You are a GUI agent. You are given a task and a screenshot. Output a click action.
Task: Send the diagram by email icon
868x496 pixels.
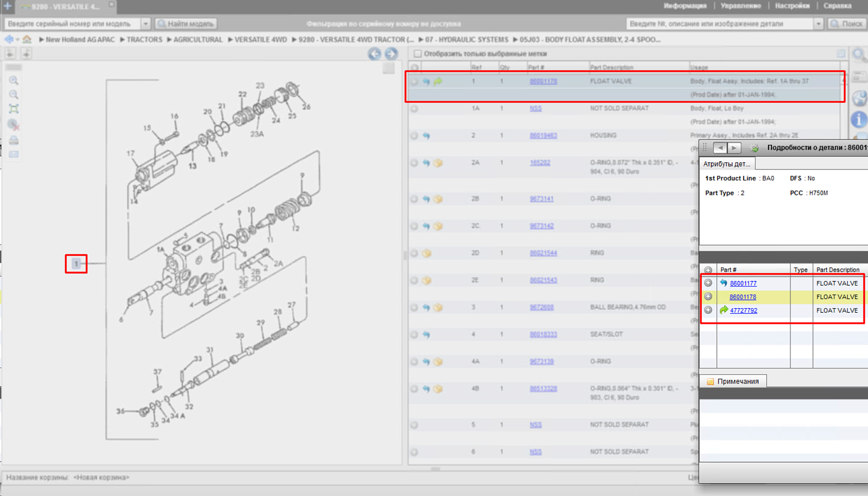coord(13,154)
